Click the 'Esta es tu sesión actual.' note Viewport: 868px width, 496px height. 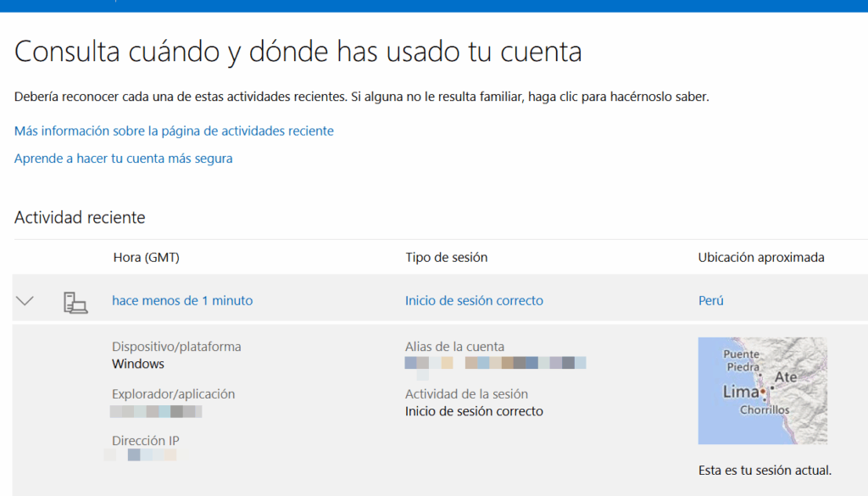(x=765, y=470)
